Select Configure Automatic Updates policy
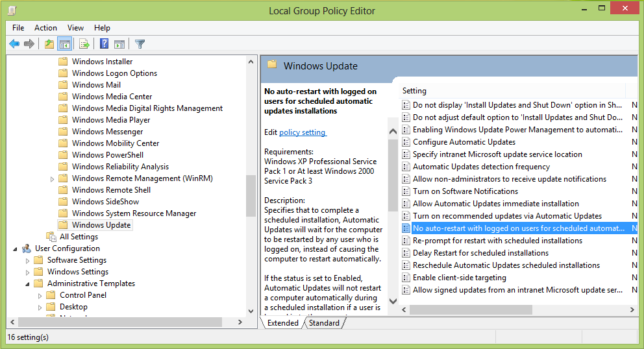 point(464,142)
